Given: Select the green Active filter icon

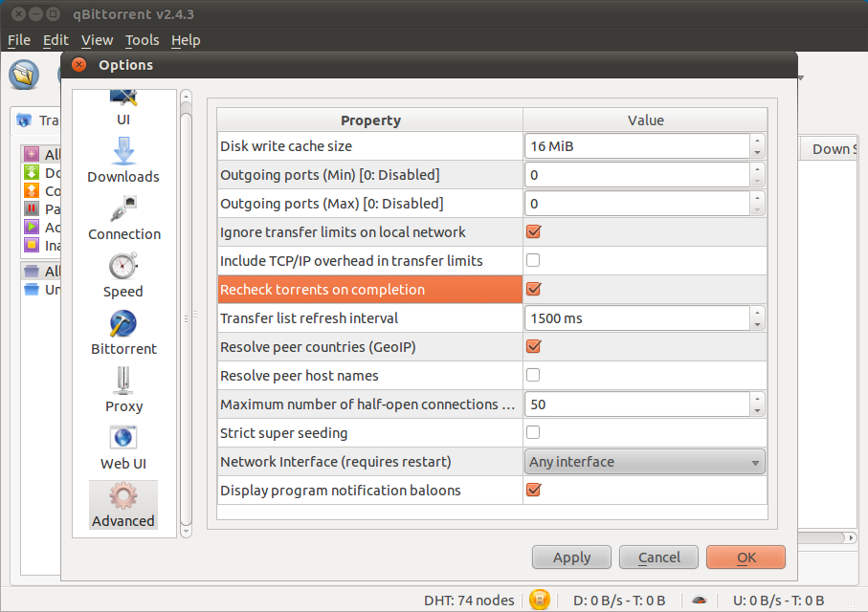Looking at the screenshot, I should click(x=32, y=227).
